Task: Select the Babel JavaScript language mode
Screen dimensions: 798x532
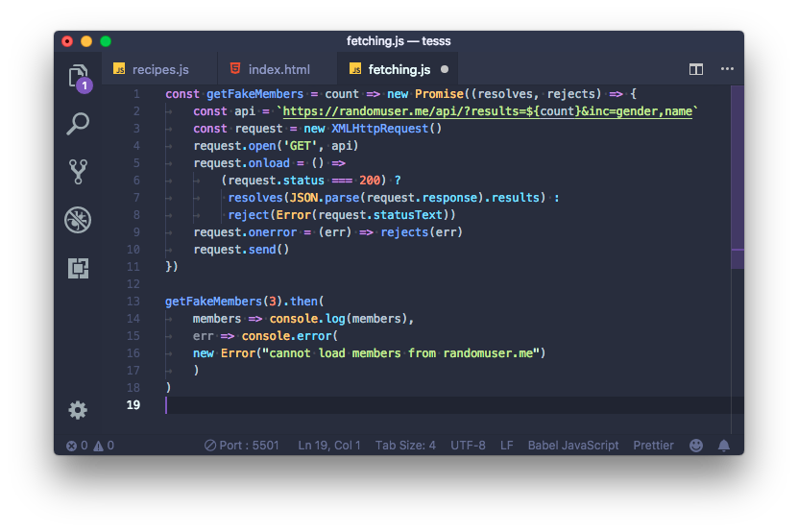Action: [573, 446]
